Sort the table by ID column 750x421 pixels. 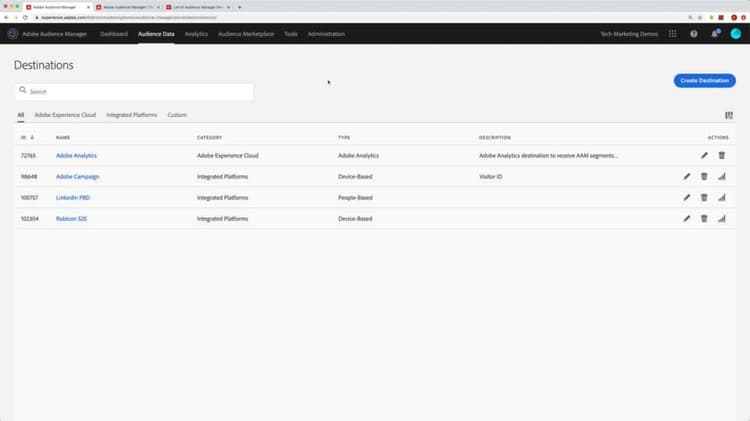tap(27, 138)
